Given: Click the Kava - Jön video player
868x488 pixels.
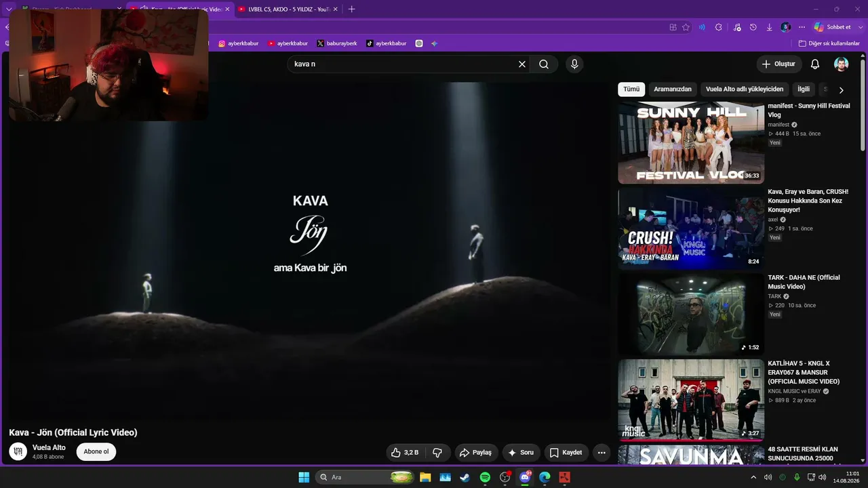Looking at the screenshot, I should [x=309, y=251].
